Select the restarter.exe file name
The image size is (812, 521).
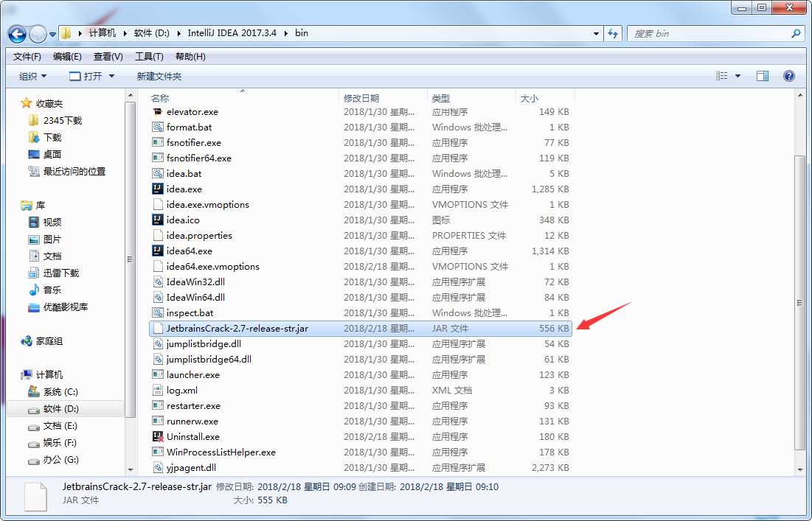pyautogui.click(x=193, y=405)
